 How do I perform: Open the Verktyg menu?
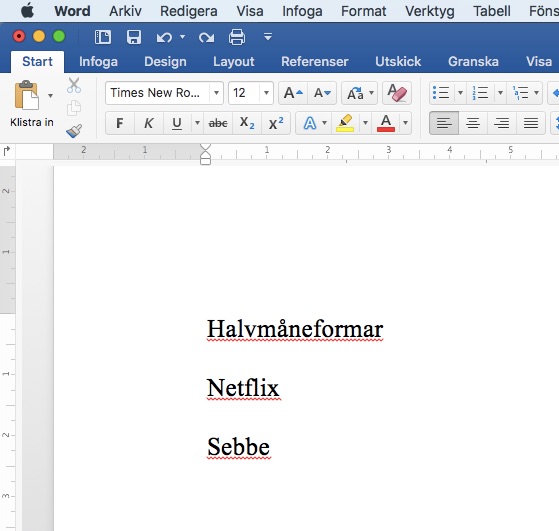click(430, 11)
